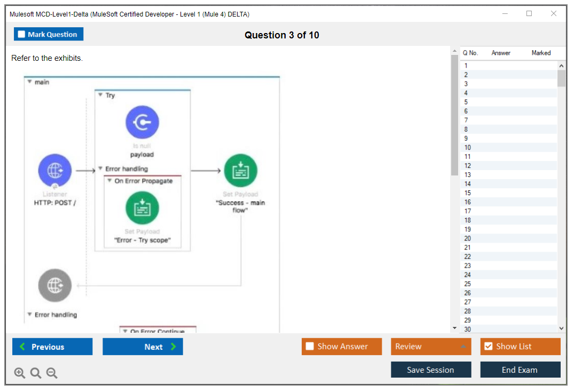The image size is (574, 392).
Task: Collapse the On Error Propagate section
Action: pyautogui.click(x=109, y=181)
